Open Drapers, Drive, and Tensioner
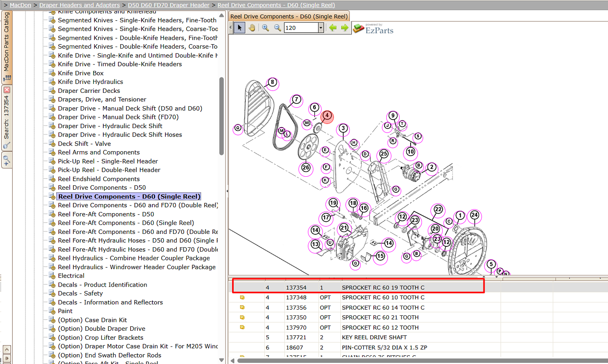Screen dimensions: 608x364 point(102,99)
